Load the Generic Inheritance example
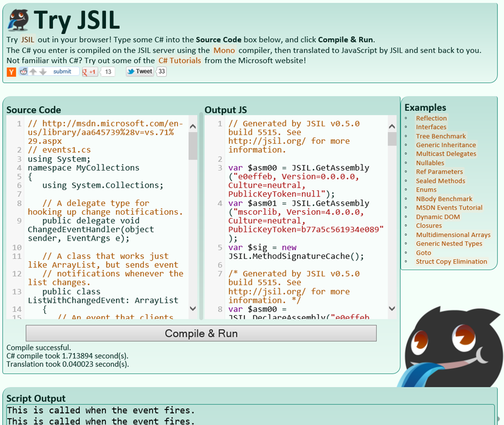This screenshot has height=425, width=504. point(446,145)
